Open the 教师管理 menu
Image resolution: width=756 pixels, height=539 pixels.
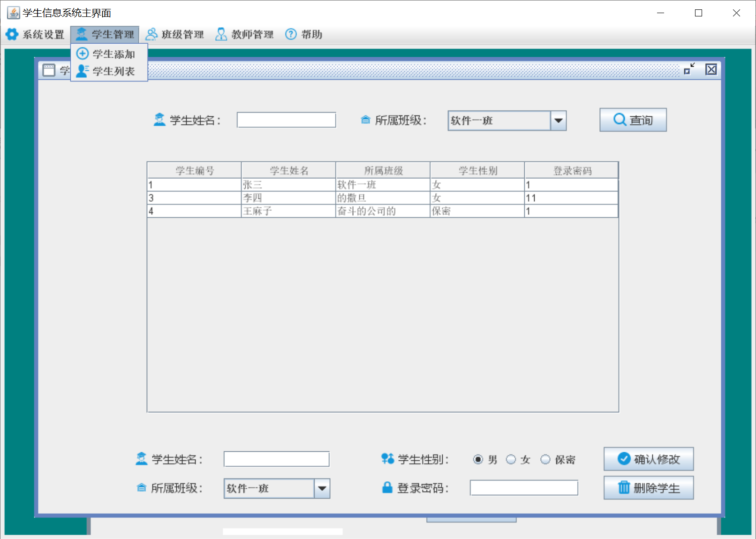point(244,34)
